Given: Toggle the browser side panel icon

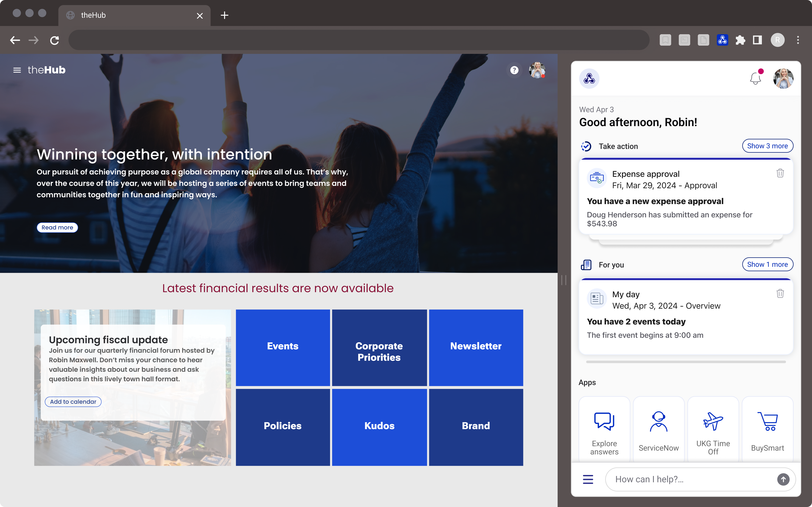Looking at the screenshot, I should [x=757, y=40].
